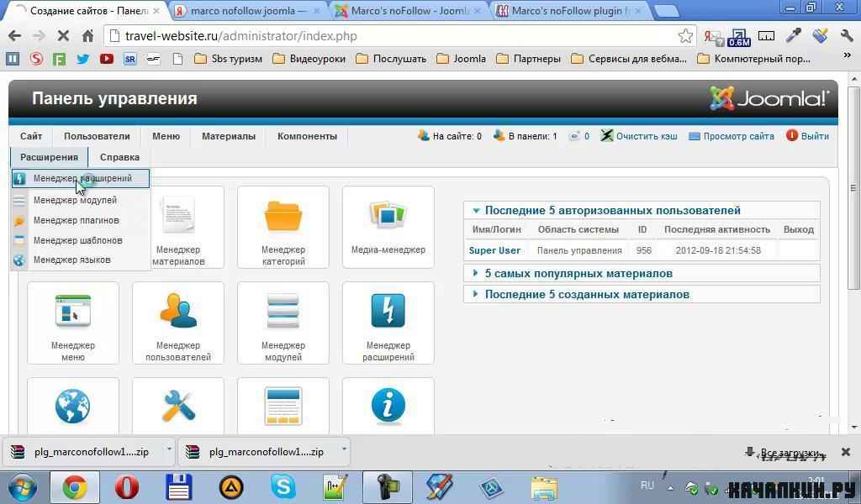The width and height of the screenshot is (861, 504).
Task: Open Менеджер пользователей quick icon
Action: pyautogui.click(x=178, y=323)
